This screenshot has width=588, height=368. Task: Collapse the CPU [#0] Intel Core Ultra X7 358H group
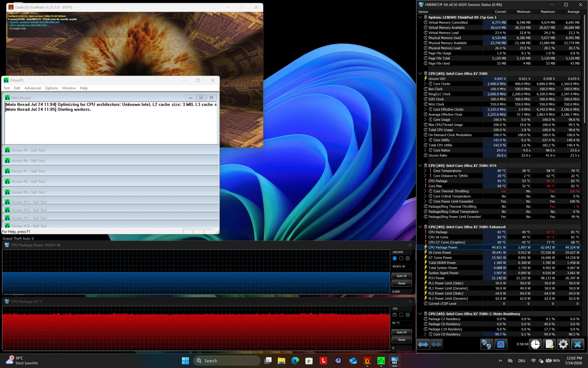coord(420,74)
